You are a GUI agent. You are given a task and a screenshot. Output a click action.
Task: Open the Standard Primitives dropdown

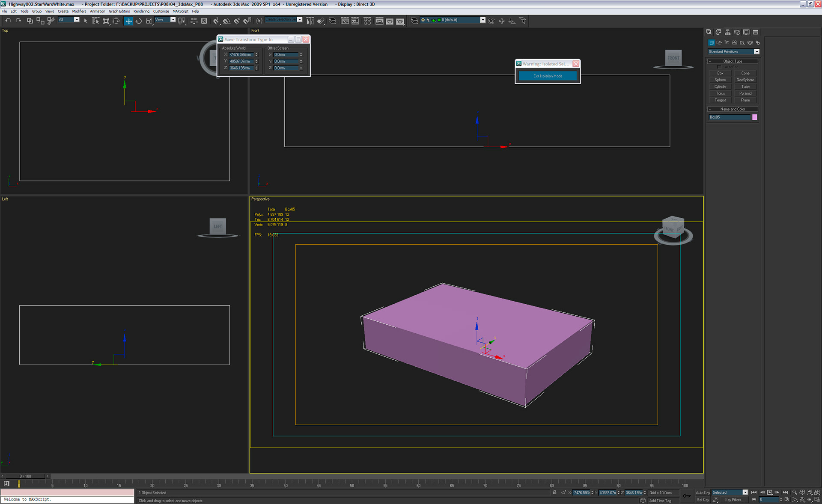756,51
